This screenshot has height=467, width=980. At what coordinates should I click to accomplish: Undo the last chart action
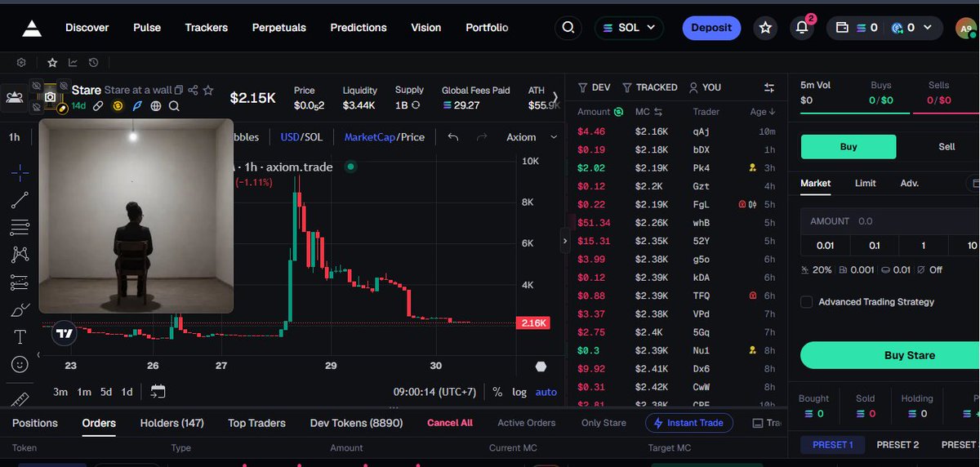point(453,137)
